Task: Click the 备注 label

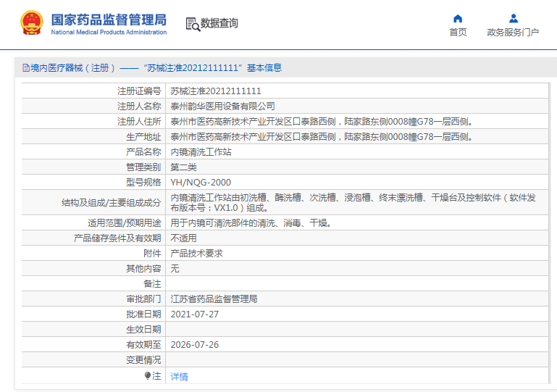Action: pos(152,284)
